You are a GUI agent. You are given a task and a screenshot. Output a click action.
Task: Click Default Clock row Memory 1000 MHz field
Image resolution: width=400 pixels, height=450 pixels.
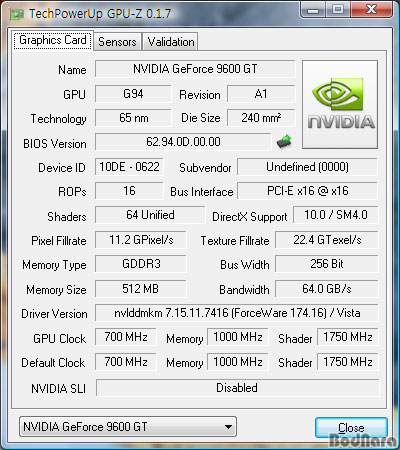(x=238, y=362)
